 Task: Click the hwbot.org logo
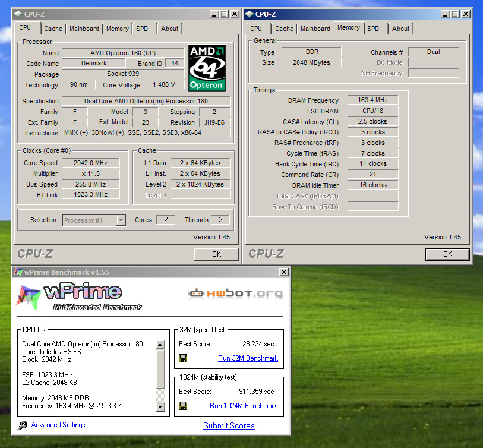point(235,293)
